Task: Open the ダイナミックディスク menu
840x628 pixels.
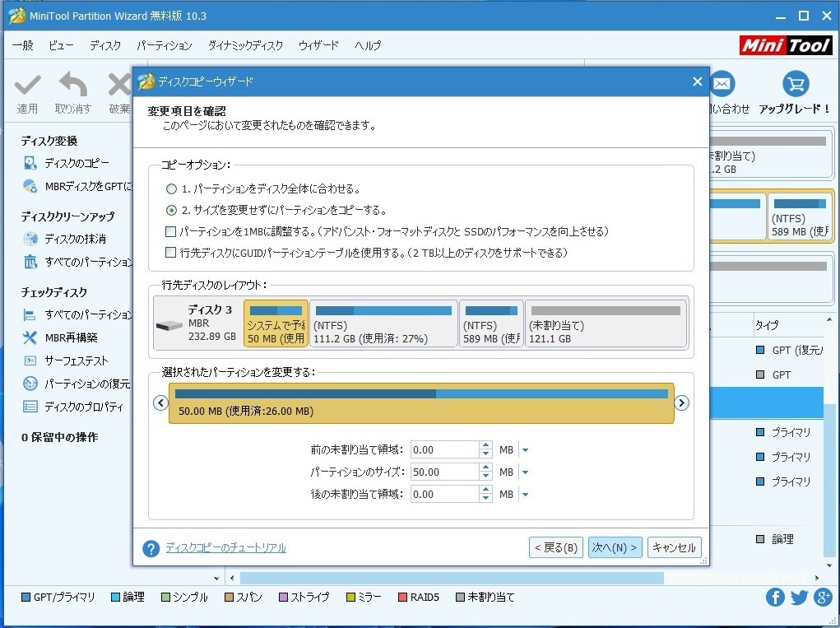Action: coord(245,46)
